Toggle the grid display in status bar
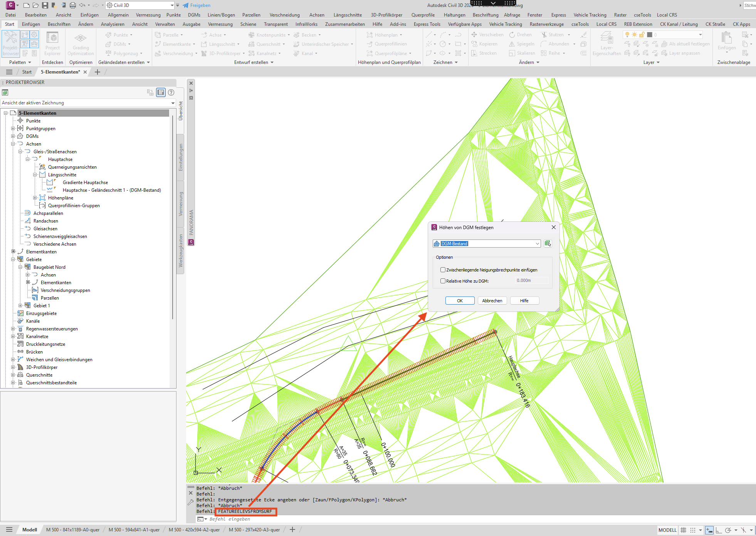This screenshot has height=536, width=756. [683, 530]
